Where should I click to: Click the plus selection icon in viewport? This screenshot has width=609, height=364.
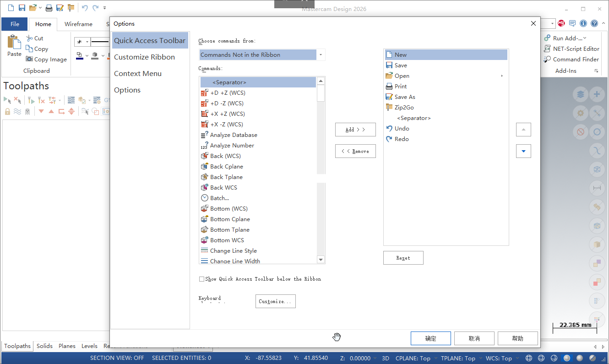(597, 95)
